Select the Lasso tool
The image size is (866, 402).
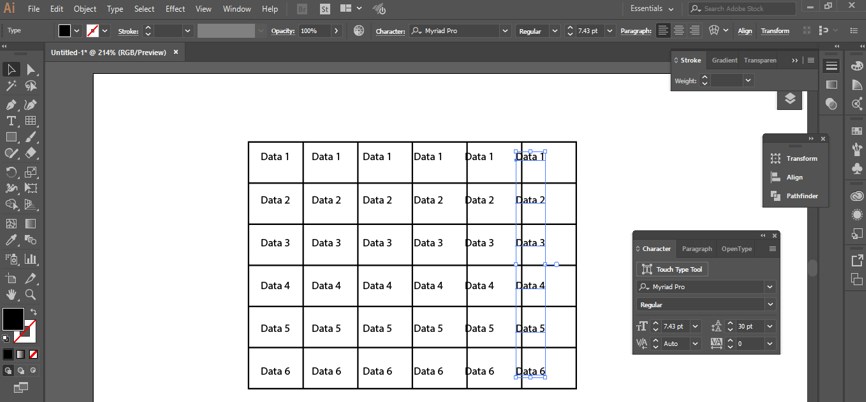click(31, 86)
